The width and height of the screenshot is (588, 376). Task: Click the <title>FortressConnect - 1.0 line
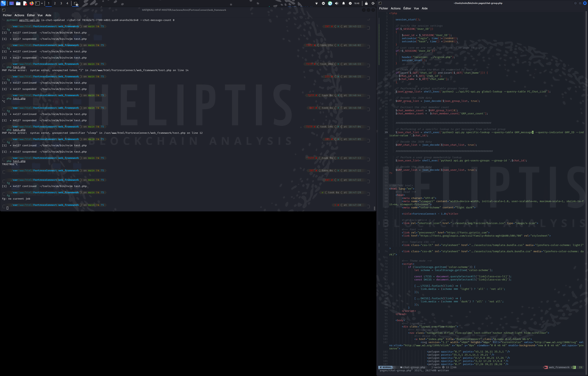[430, 214]
